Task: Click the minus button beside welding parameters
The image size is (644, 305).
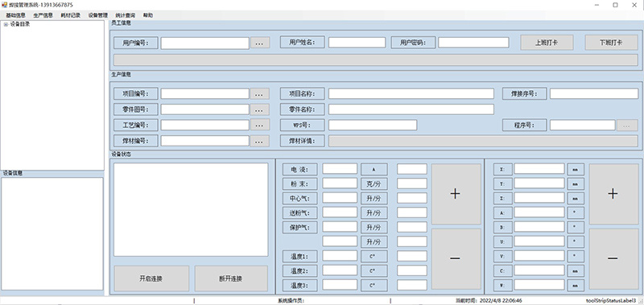Action: click(456, 258)
